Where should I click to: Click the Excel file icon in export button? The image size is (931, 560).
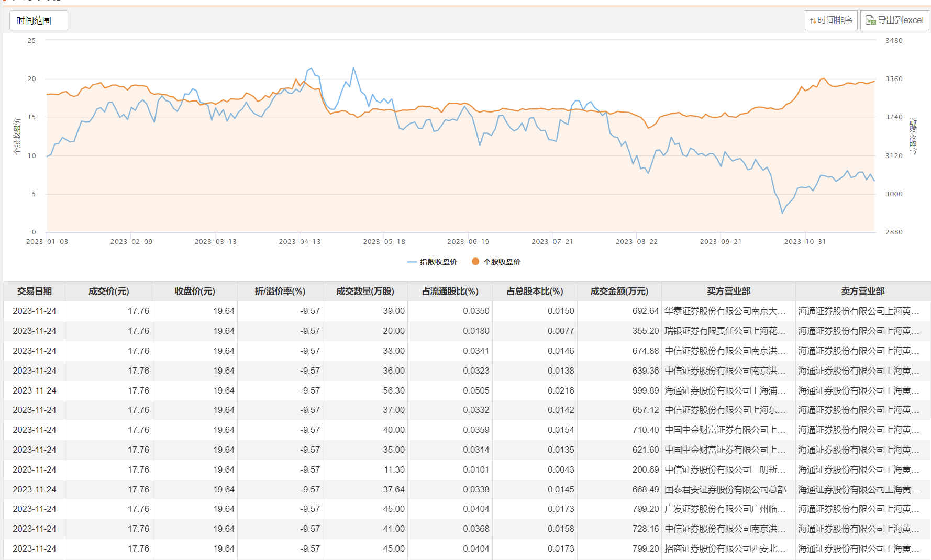(870, 20)
